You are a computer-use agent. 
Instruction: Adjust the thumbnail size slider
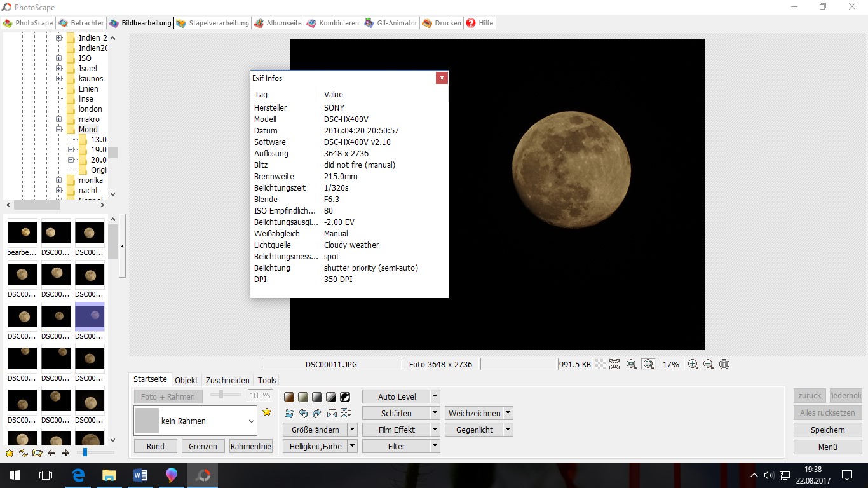(x=85, y=452)
